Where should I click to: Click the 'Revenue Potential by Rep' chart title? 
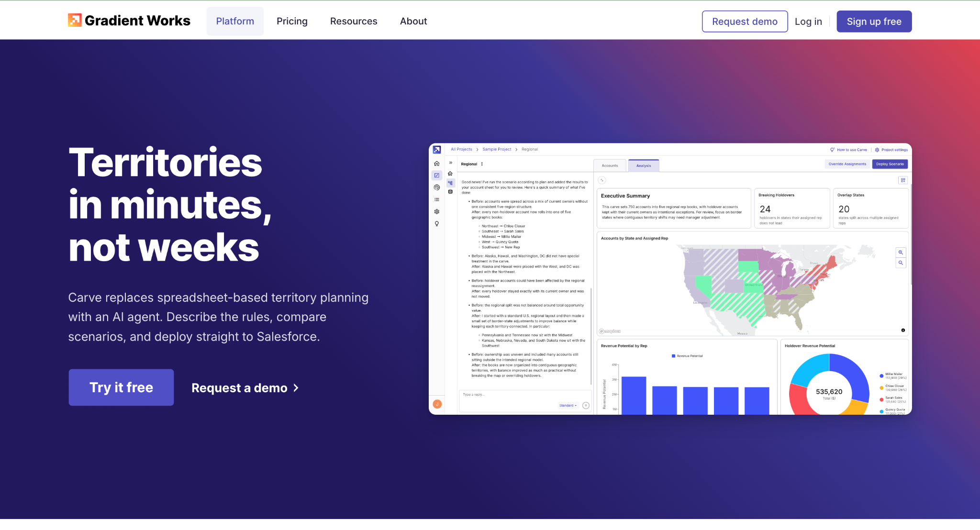[624, 346]
